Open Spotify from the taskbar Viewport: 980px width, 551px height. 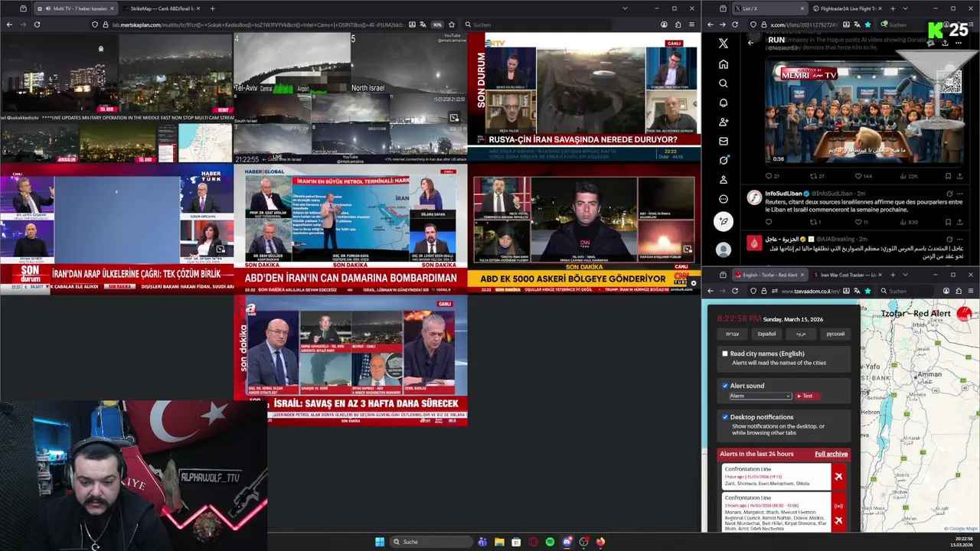coord(550,542)
